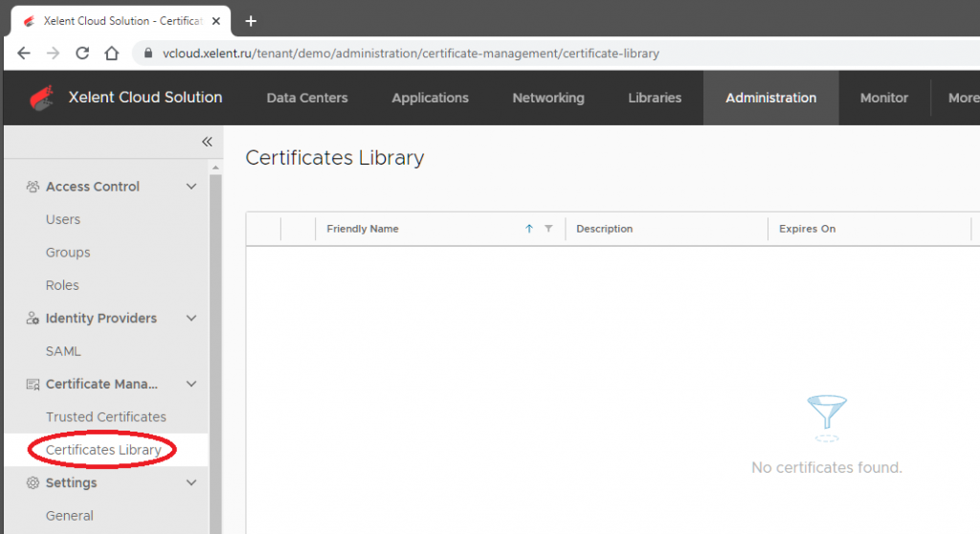Click the padlock site info icon

tap(148, 54)
